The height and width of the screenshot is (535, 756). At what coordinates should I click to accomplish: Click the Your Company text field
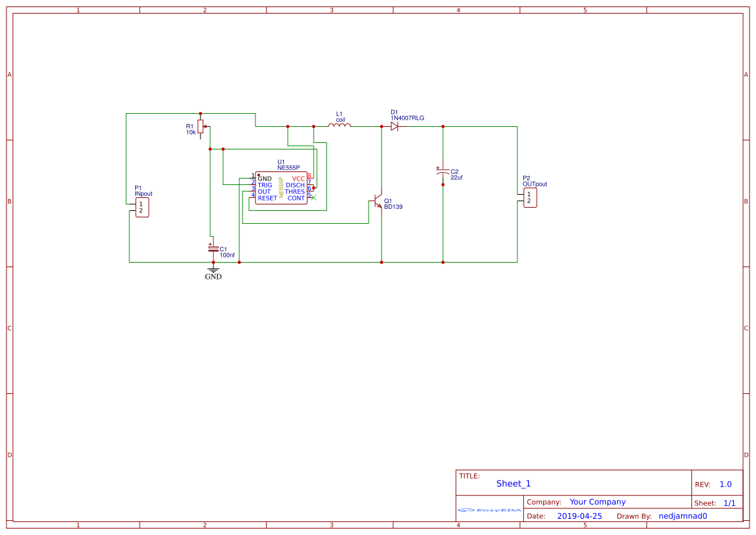597,501
